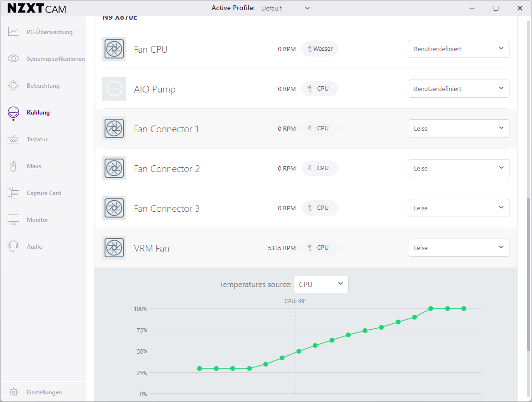Open Fan CPU profile dropdown
This screenshot has width=532, height=402.
point(459,49)
